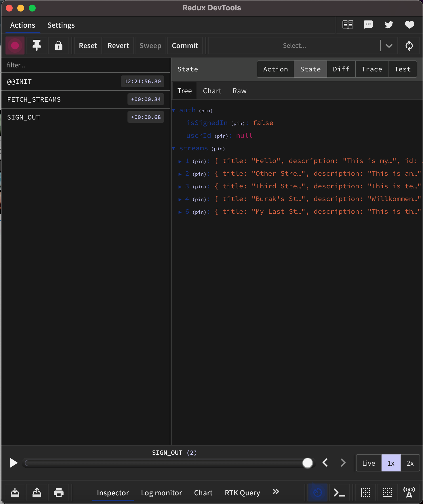Click the import state download icon
The width and height of the screenshot is (423, 504).
pos(15,492)
